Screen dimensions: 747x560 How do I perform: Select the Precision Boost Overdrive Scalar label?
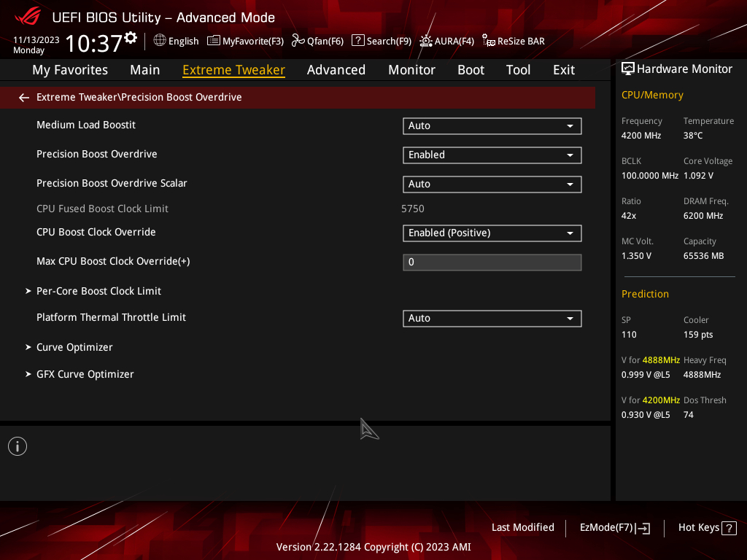click(x=112, y=183)
